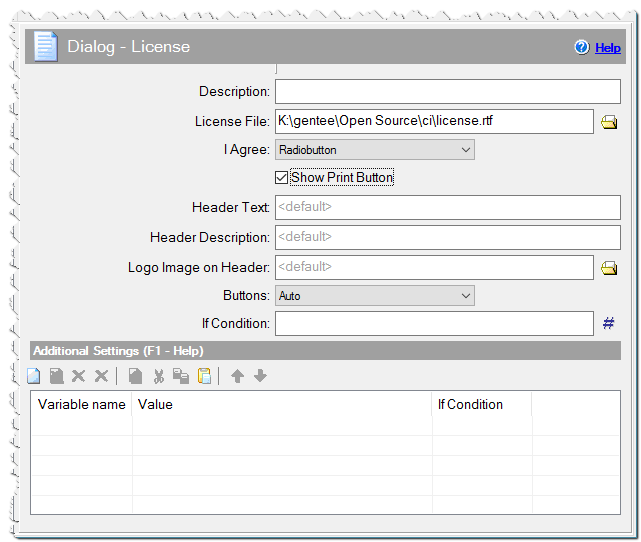Click the Variable name column header

(x=81, y=404)
